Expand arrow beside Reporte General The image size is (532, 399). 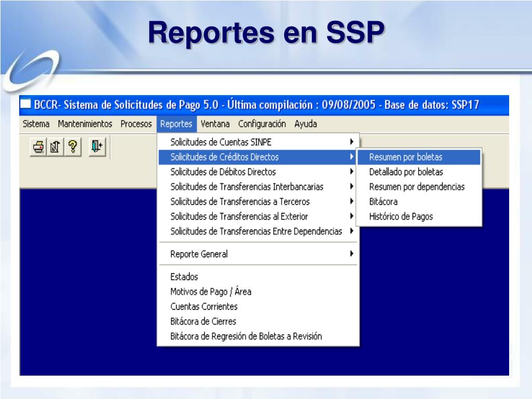tap(352, 254)
